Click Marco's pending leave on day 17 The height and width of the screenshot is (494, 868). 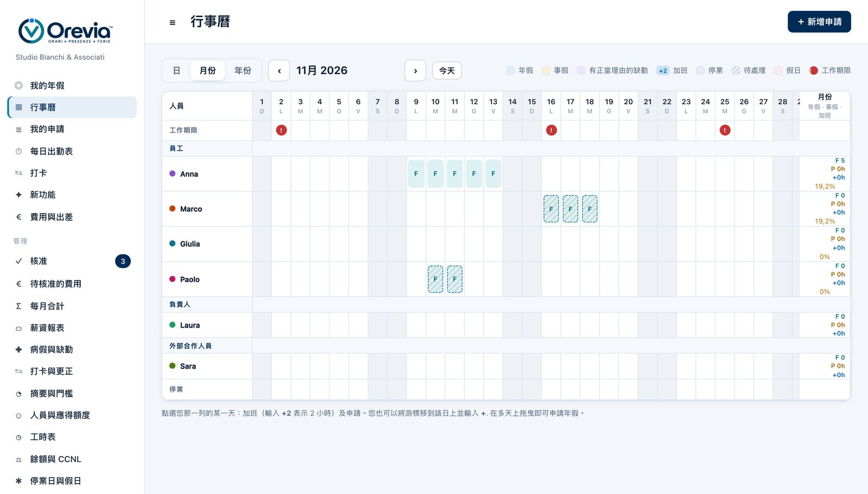tap(570, 209)
